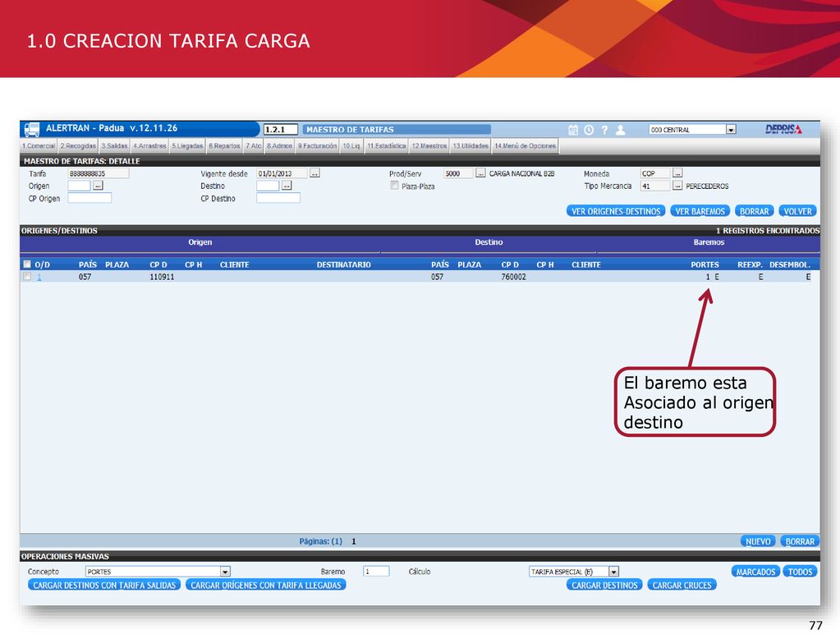840x643 pixels.
Task: Toggle the Plaza-Plaza checkbox
Action: click(x=395, y=186)
